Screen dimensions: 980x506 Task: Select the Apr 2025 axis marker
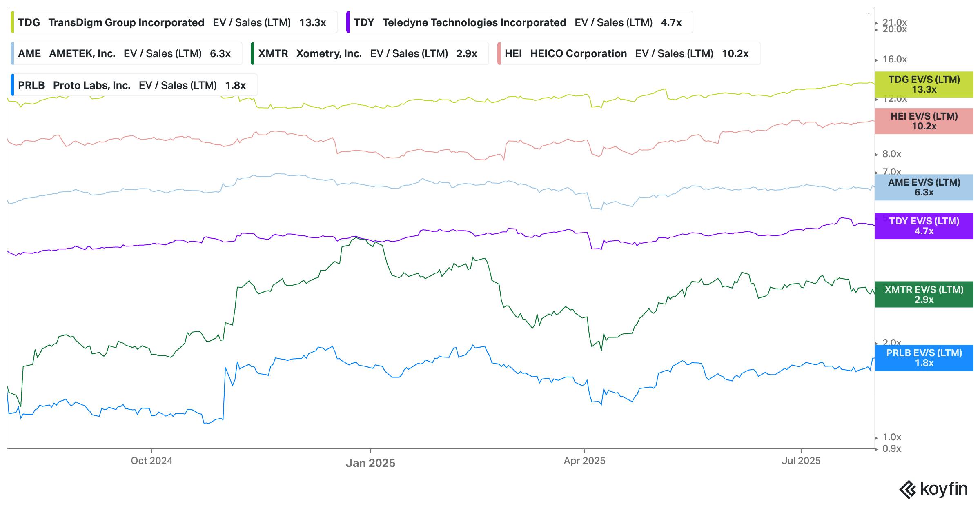pyautogui.click(x=584, y=461)
